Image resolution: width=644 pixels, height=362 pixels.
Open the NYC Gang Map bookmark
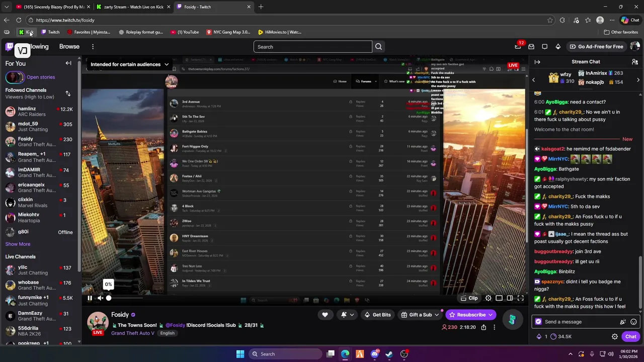point(228,32)
